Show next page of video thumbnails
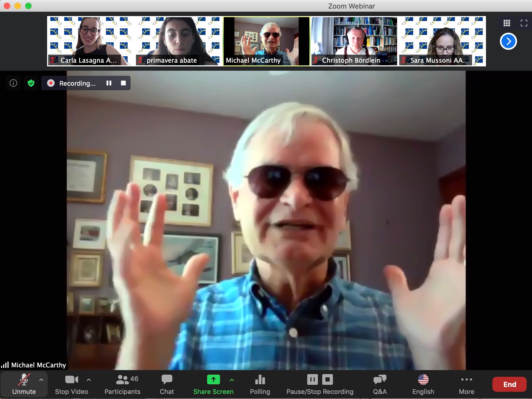532x399 pixels. (508, 41)
